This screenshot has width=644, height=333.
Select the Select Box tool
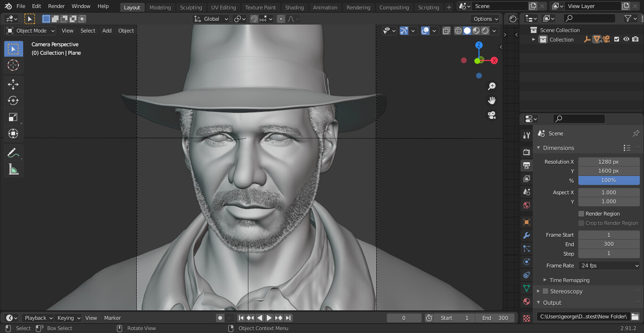[13, 49]
